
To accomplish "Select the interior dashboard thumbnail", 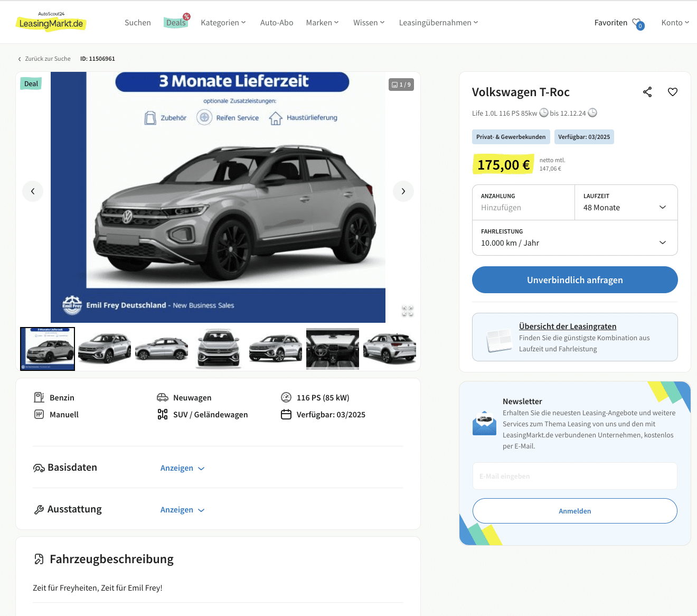I will coord(333,349).
